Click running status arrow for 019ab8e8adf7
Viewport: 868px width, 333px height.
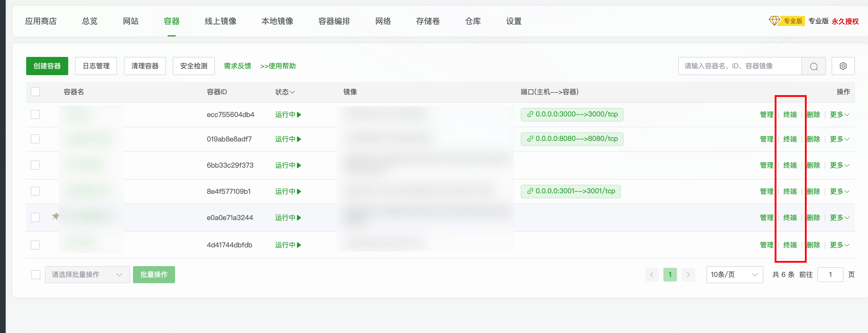(299, 139)
